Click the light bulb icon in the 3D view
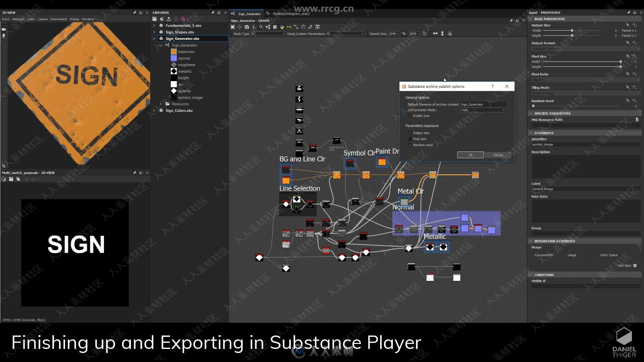 click(x=4, y=36)
